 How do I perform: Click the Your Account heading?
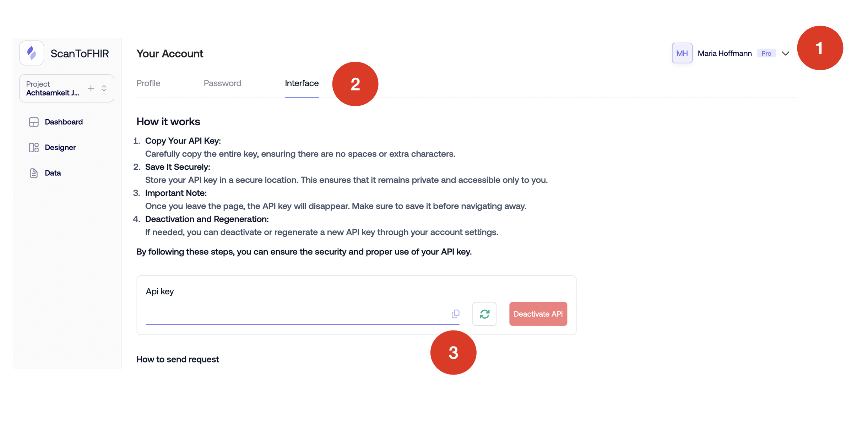click(x=170, y=54)
